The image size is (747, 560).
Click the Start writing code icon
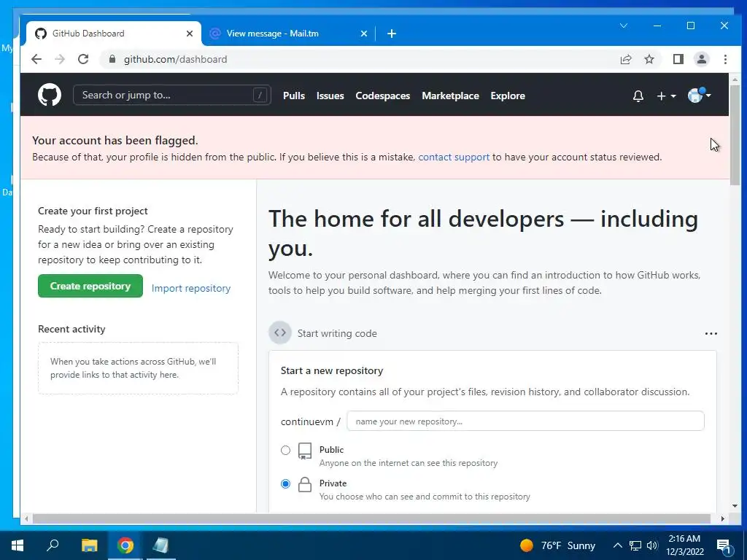280,332
